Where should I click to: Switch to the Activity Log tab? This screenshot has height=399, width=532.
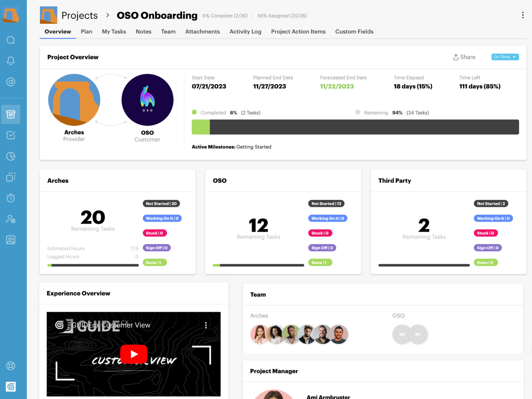pos(245,32)
